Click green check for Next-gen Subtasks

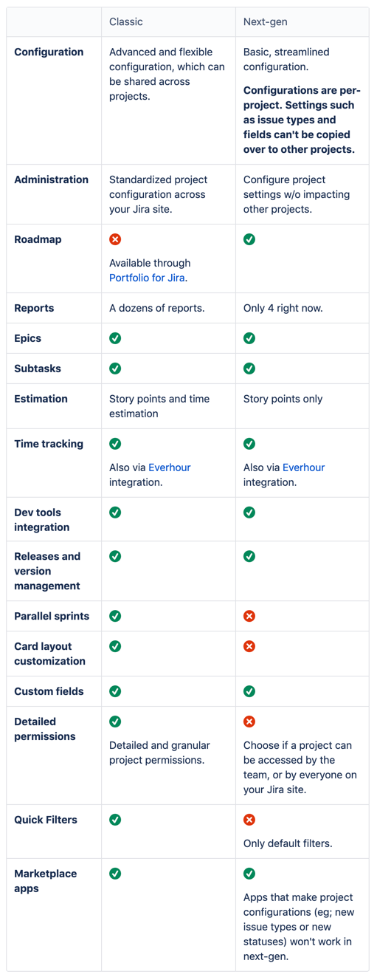[x=249, y=369]
